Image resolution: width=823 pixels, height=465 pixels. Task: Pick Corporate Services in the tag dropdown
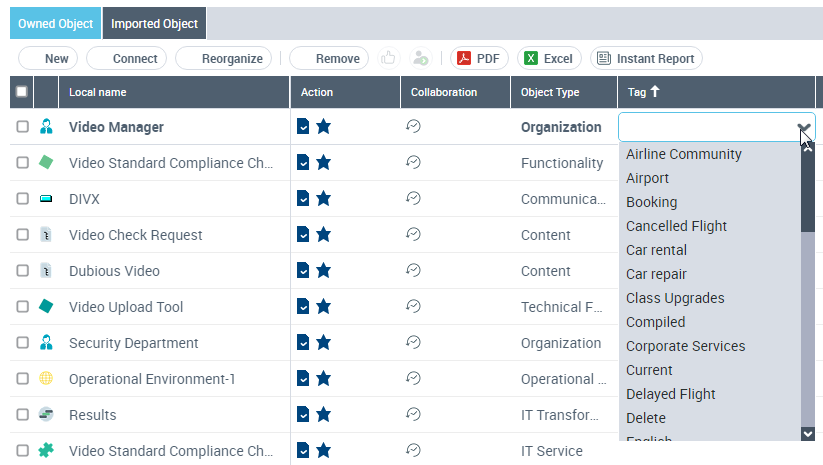click(685, 346)
